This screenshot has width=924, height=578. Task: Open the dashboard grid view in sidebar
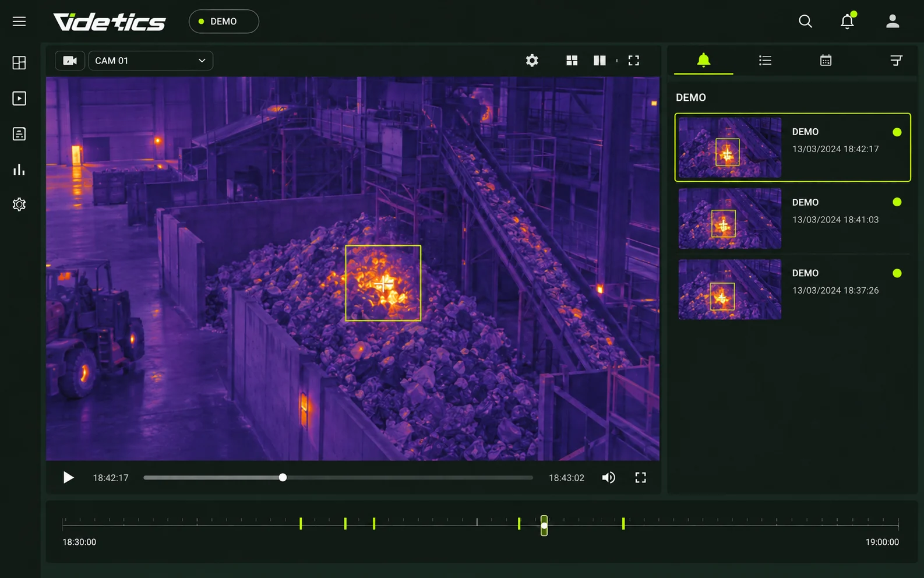pos(19,63)
